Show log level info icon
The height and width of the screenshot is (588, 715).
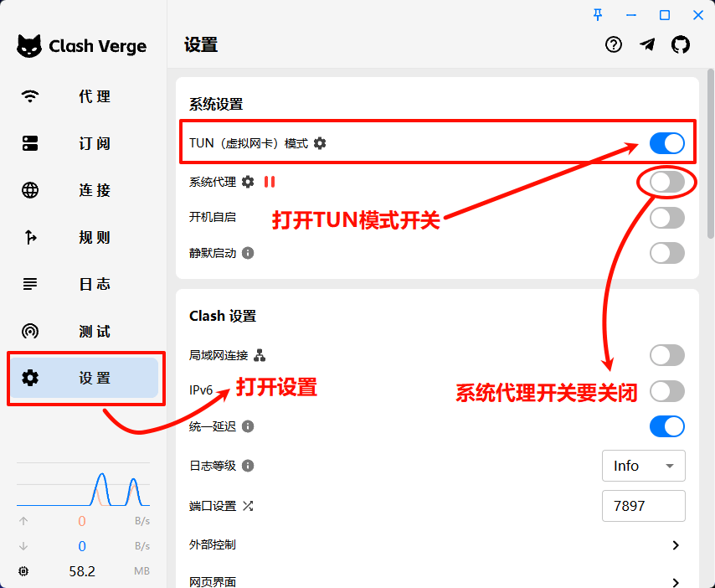(x=248, y=466)
